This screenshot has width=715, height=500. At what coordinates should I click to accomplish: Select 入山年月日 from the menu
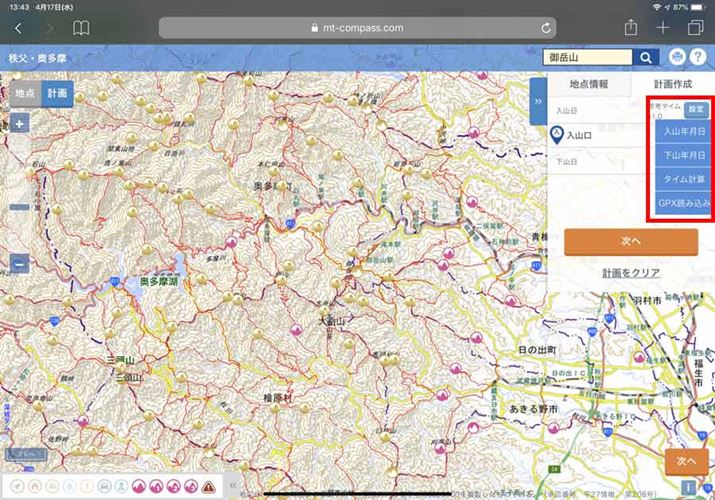685,132
